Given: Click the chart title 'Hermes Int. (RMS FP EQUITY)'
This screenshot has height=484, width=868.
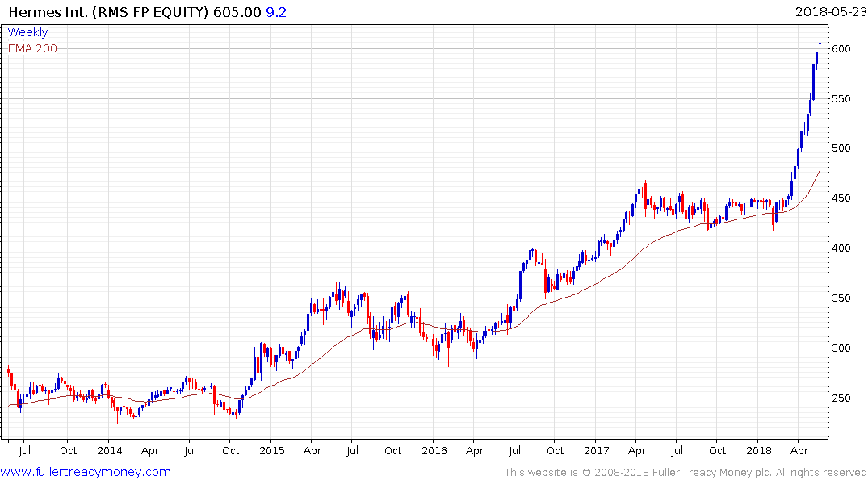Looking at the screenshot, I should tap(108, 12).
